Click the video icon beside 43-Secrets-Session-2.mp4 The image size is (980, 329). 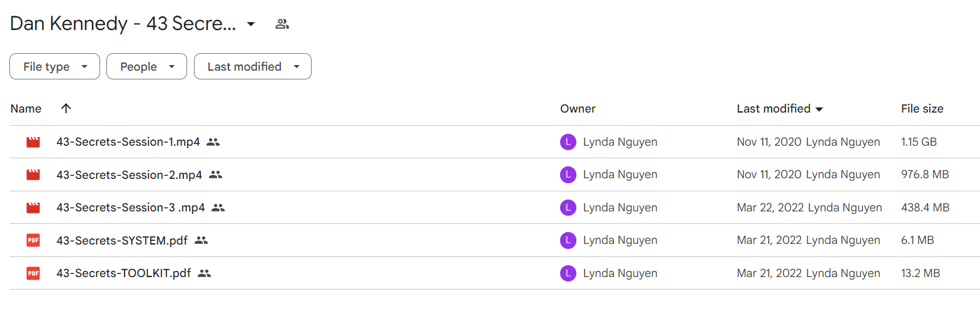click(x=33, y=175)
